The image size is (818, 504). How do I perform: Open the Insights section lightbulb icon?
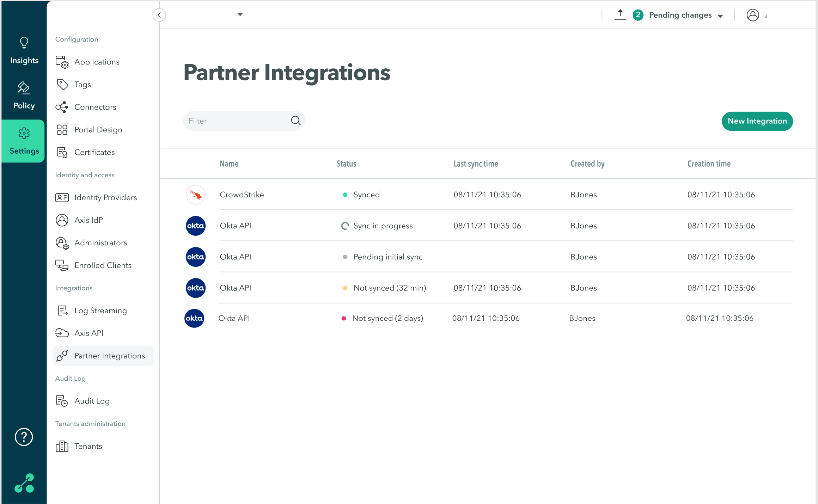point(24,43)
